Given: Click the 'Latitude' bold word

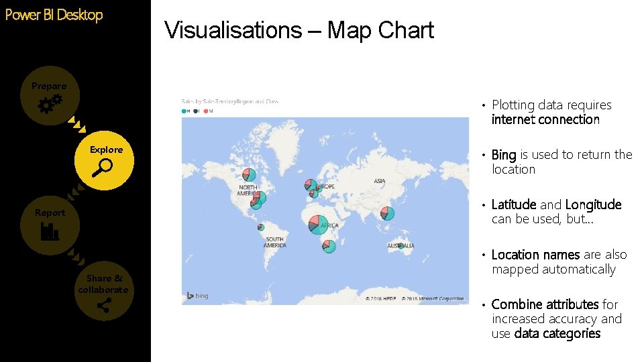Looking at the screenshot, I should 514,204.
